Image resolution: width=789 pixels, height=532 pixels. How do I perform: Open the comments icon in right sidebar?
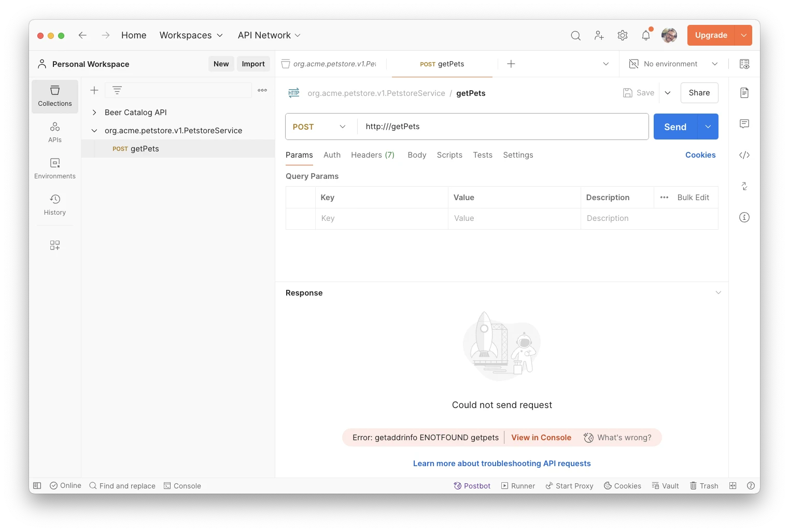[x=744, y=124]
